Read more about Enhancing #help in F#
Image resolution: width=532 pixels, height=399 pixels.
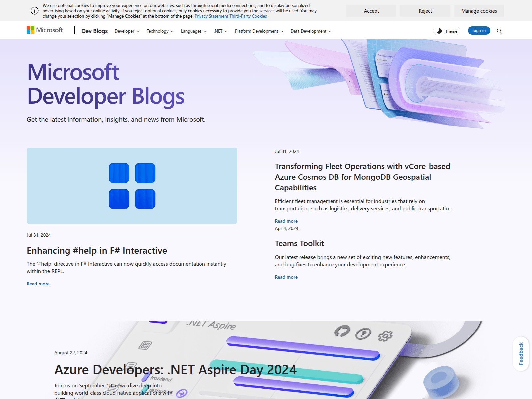coord(38,284)
